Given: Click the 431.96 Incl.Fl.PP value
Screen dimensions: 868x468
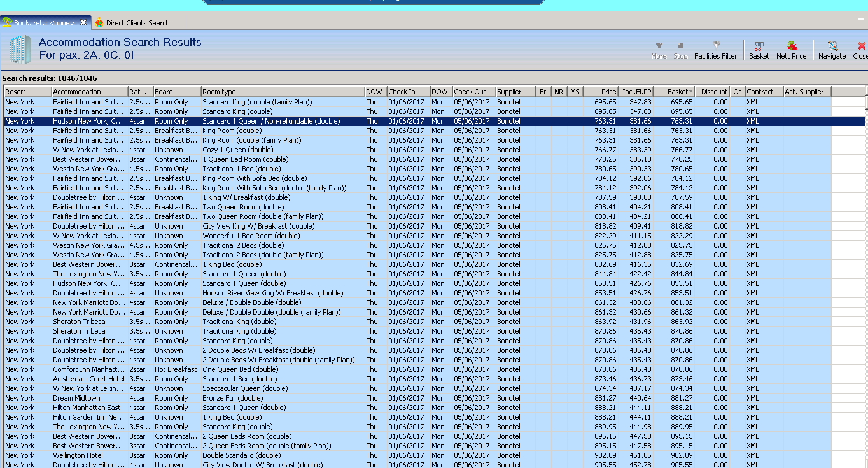Looking at the screenshot, I should pyautogui.click(x=640, y=322).
